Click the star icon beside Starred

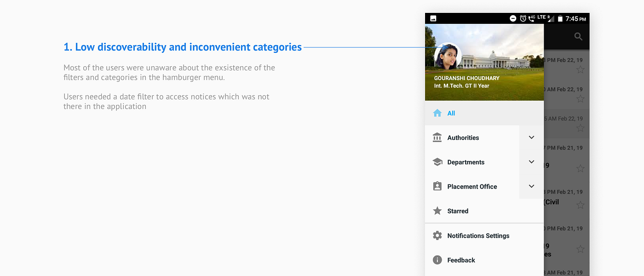click(x=437, y=211)
